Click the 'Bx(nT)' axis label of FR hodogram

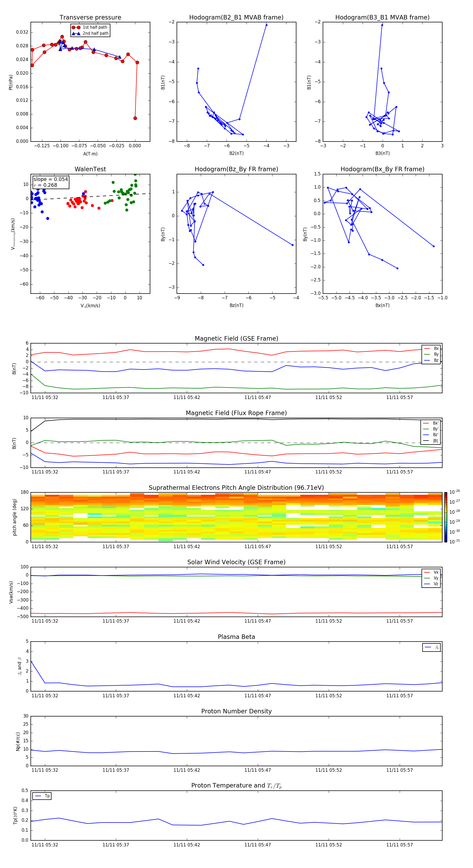click(382, 305)
